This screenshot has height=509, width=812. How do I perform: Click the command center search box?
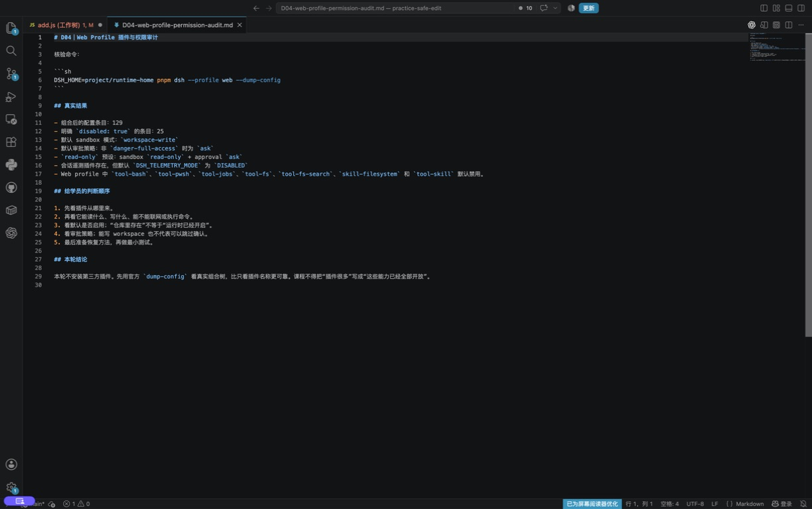(x=395, y=8)
